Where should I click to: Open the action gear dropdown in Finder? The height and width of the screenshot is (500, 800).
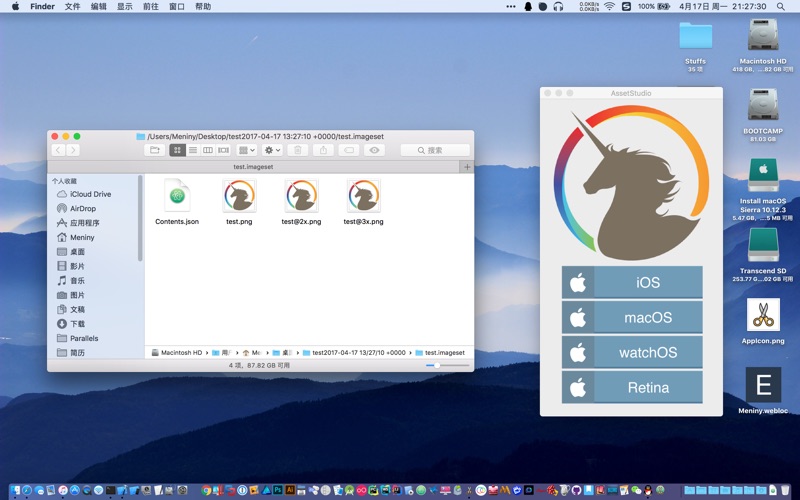coord(272,150)
